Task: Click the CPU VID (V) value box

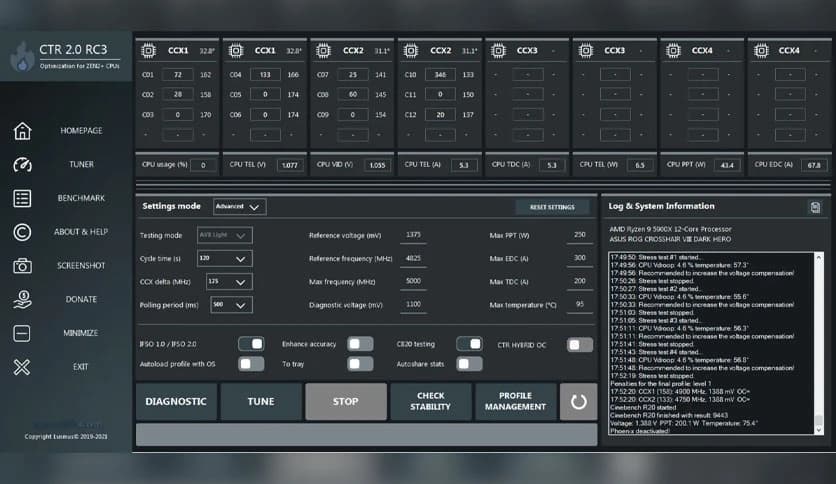Action: click(377, 165)
